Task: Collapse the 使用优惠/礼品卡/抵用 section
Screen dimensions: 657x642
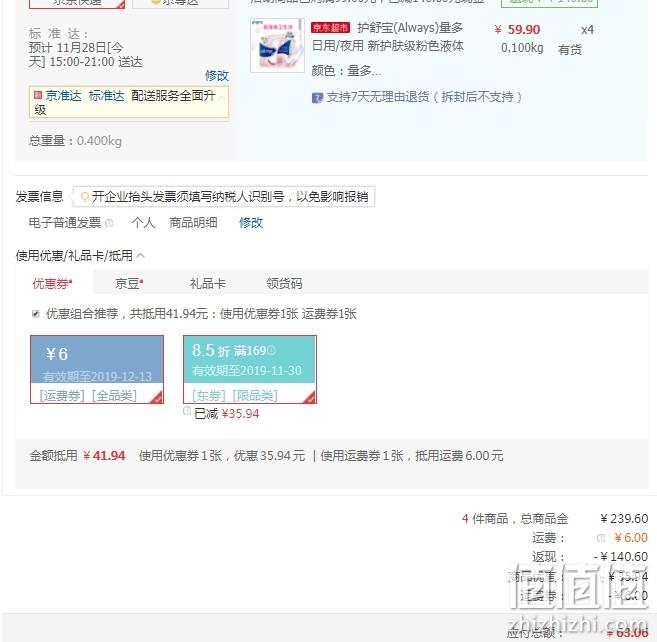Action: [141, 255]
